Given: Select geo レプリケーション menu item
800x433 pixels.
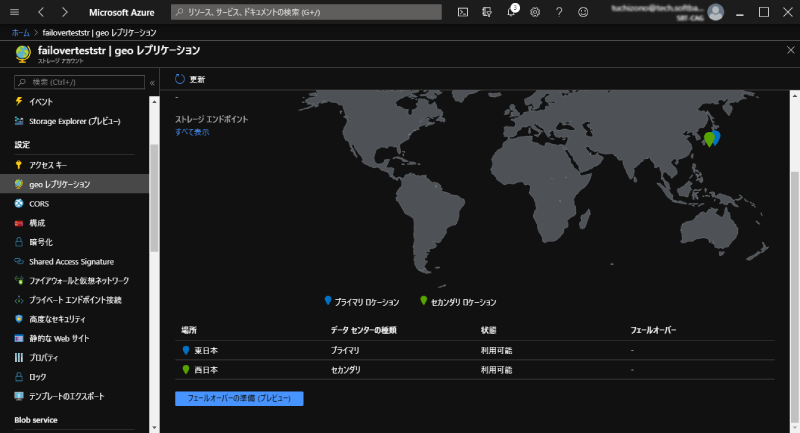Looking at the screenshot, I should 74,184.
